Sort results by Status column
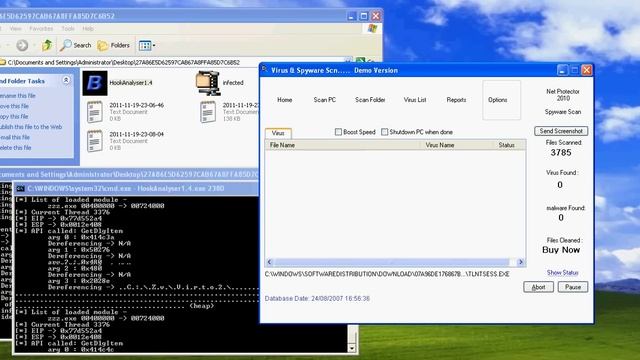 [510, 145]
